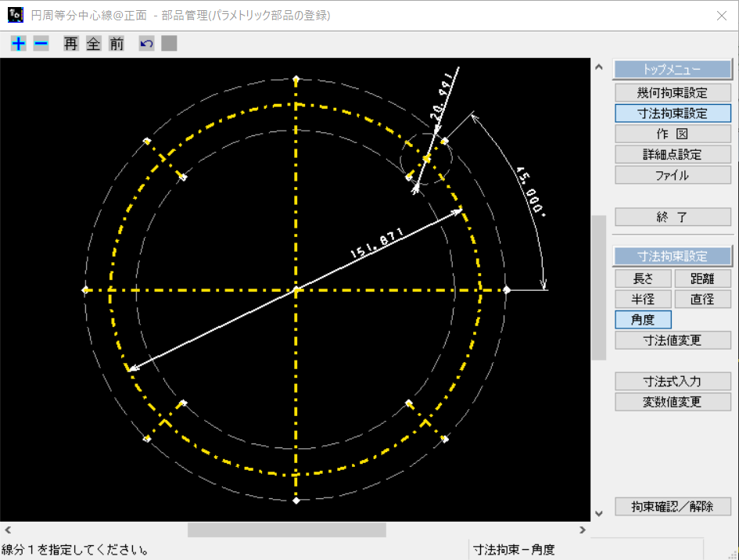This screenshot has height=560, width=739.
Task: Click the 拘束確認／解除 button
Action: (x=673, y=507)
